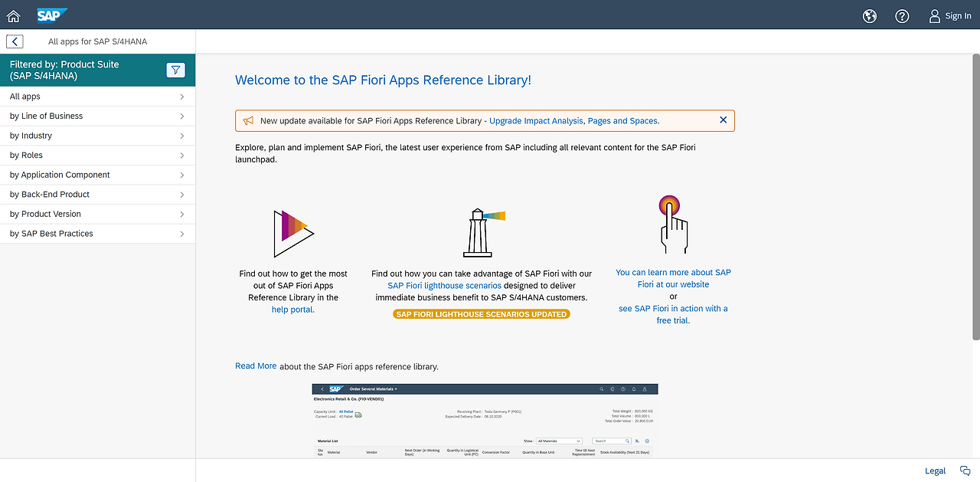Click the Legal link in footer
The height and width of the screenshot is (482, 980).
coord(935,471)
